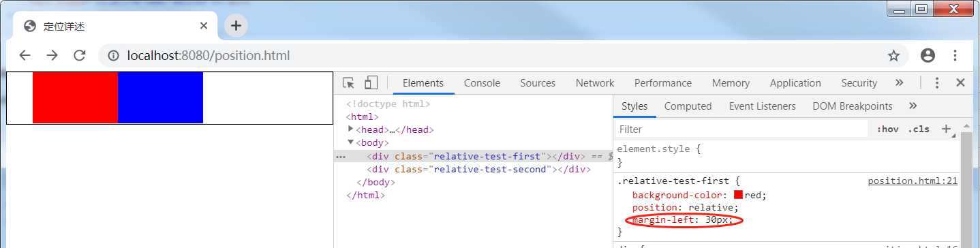Open the position.html:21 source link
Viewport: 980px width, 248px height.
(913, 181)
